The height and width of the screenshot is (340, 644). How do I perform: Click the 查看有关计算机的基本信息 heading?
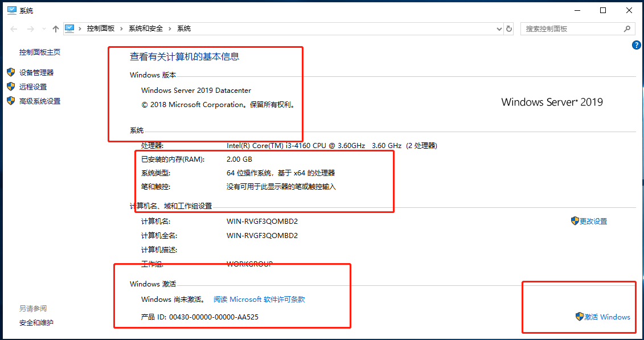click(184, 57)
